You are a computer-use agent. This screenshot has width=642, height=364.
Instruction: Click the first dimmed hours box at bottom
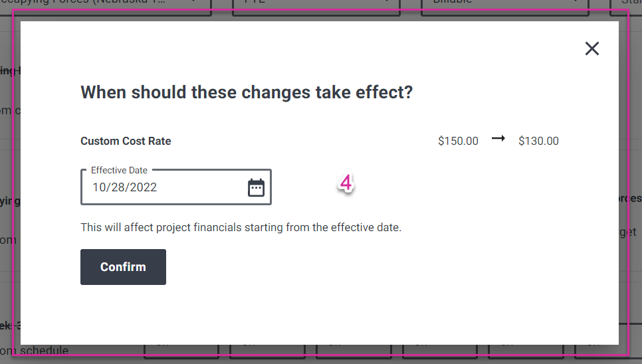pos(181,351)
